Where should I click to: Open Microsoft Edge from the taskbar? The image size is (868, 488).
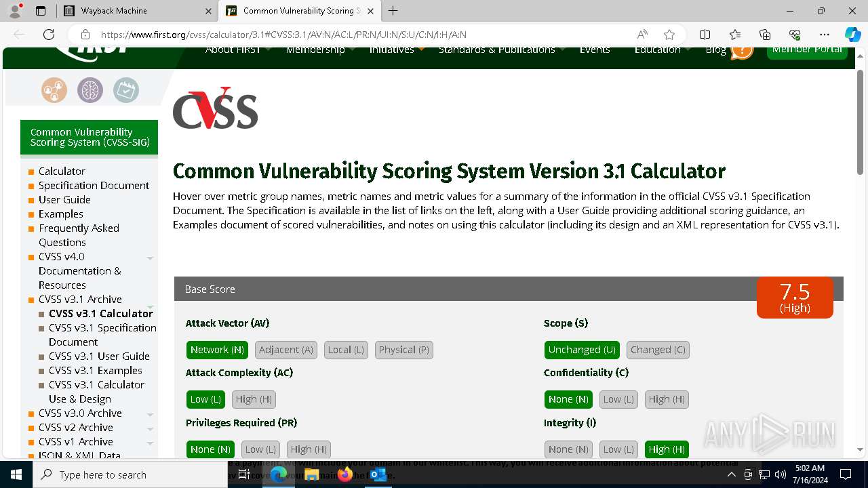coord(279,474)
